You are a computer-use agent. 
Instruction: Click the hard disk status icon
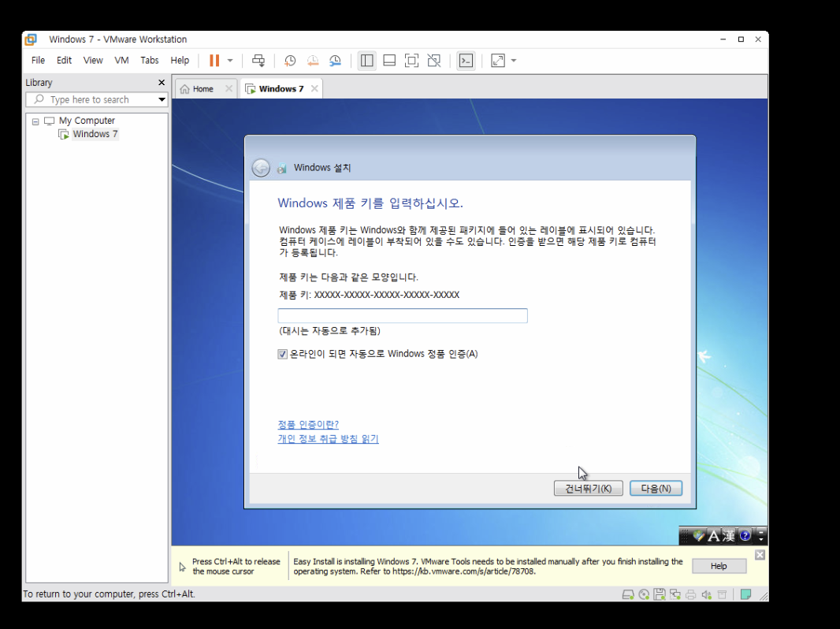click(628, 594)
